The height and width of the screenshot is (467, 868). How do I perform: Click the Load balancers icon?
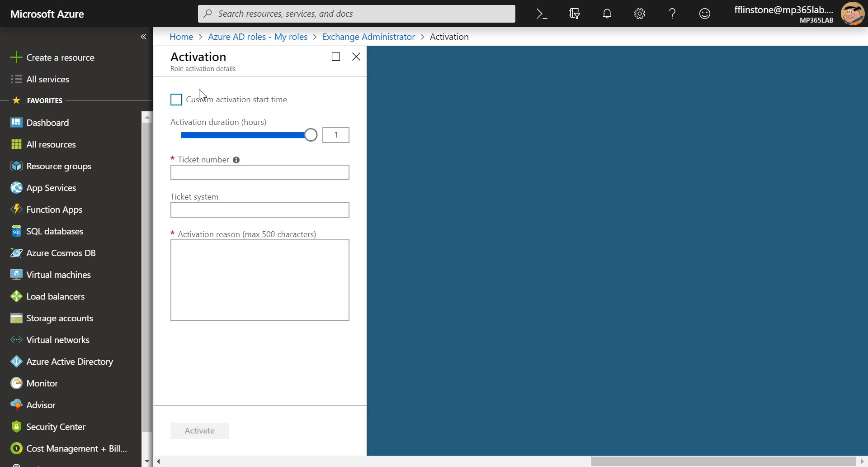coord(16,296)
